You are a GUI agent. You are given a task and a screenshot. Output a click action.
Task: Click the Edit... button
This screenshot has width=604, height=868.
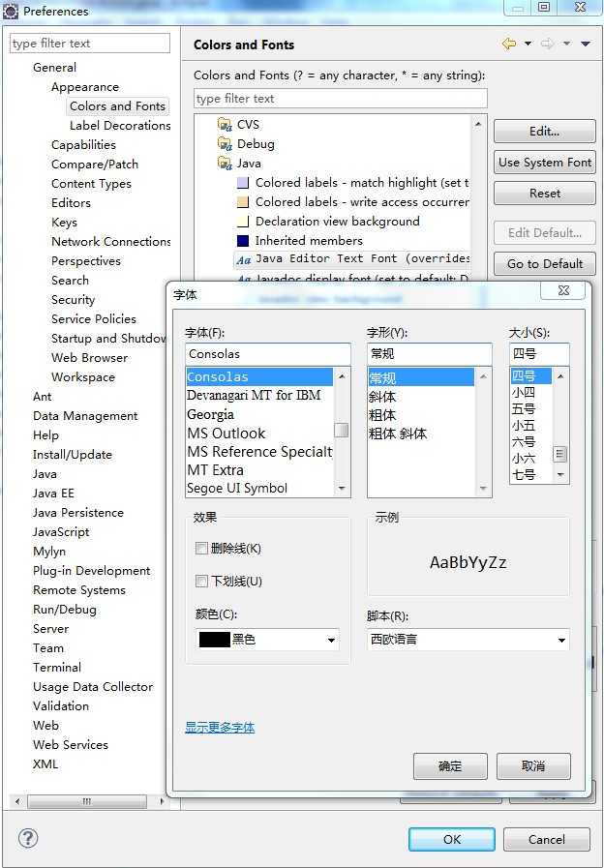pos(545,132)
